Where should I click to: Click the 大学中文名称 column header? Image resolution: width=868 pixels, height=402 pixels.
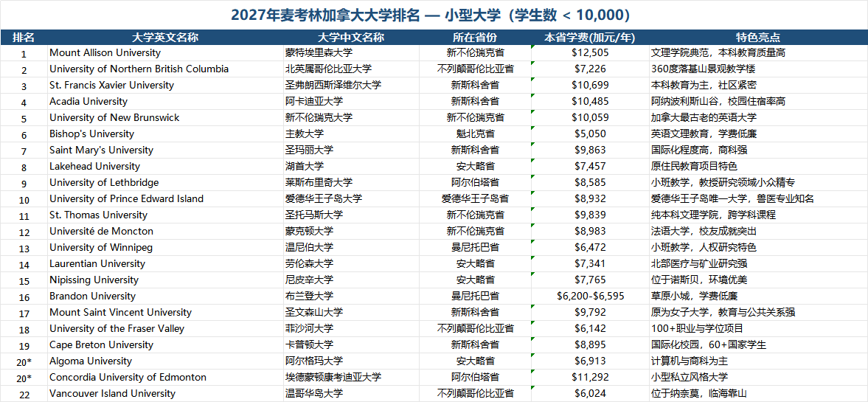click(x=351, y=38)
